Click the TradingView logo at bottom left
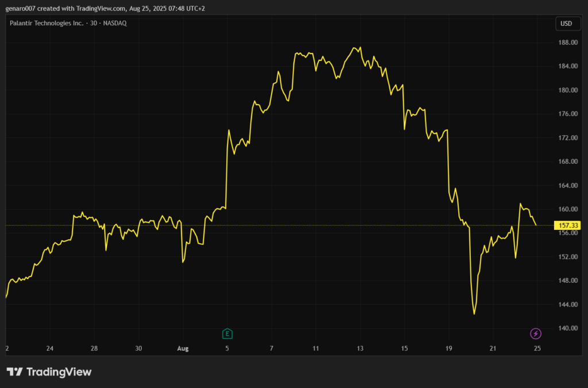588x388 pixels. 49,372
